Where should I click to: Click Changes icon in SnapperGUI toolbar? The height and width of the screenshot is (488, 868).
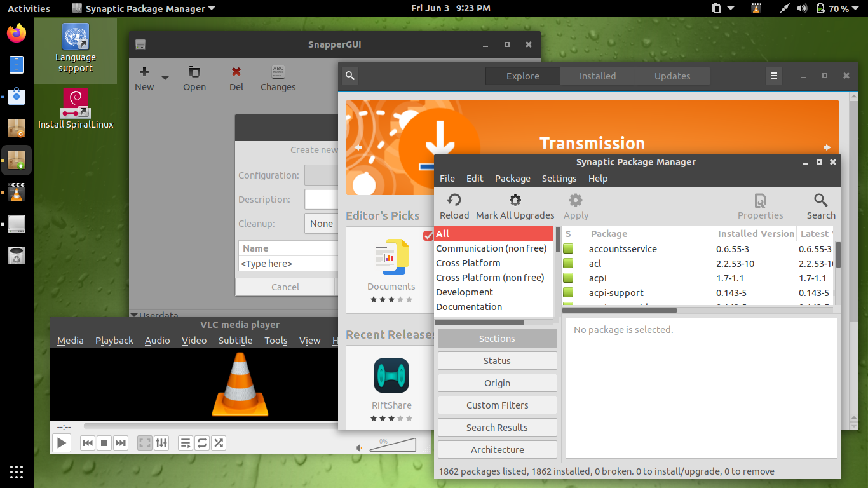click(278, 71)
